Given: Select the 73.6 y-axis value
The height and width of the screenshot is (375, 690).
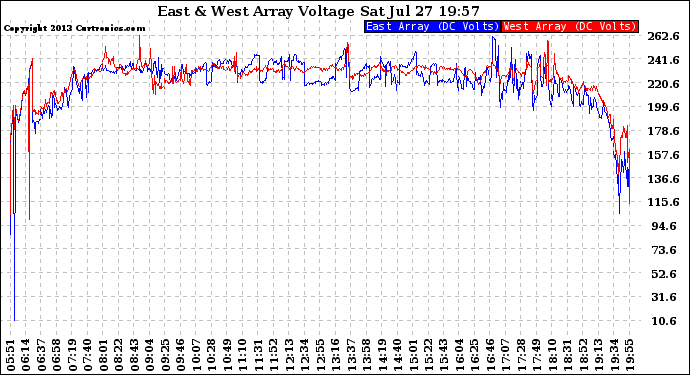Looking at the screenshot, I should [664, 250].
